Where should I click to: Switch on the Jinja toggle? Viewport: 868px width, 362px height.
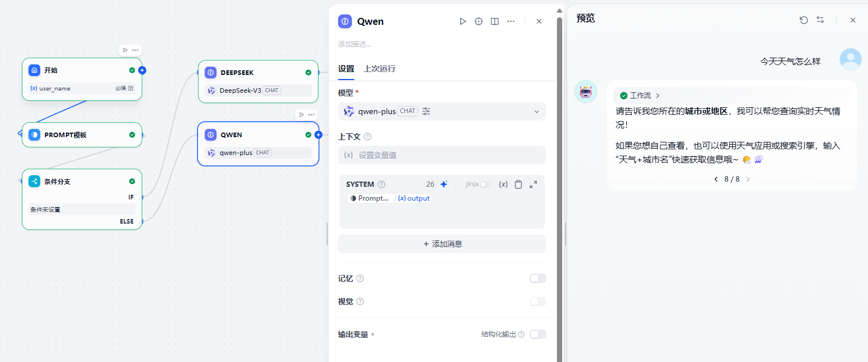tap(486, 184)
